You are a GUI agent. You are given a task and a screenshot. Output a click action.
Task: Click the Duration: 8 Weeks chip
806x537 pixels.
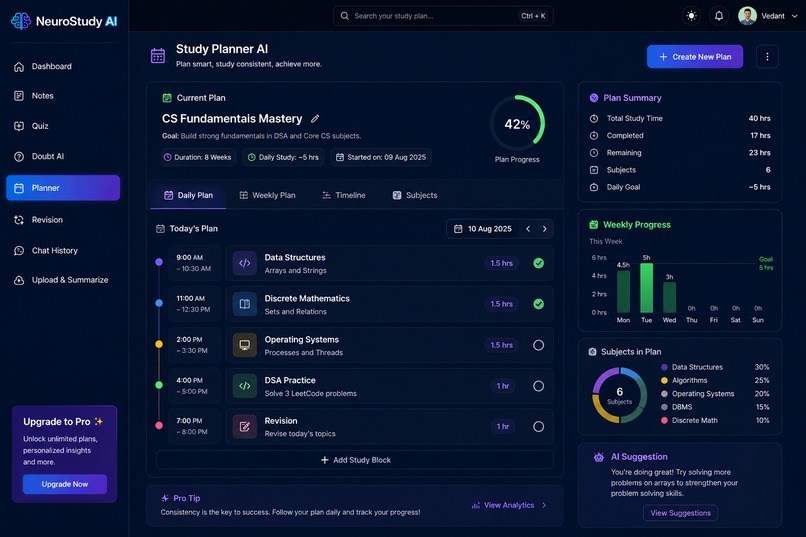[198, 157]
